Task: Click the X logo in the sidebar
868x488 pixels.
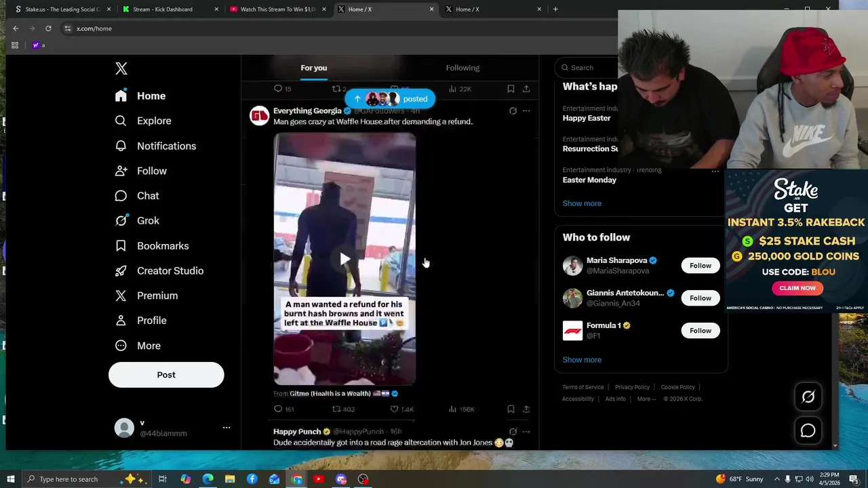Action: [121, 68]
